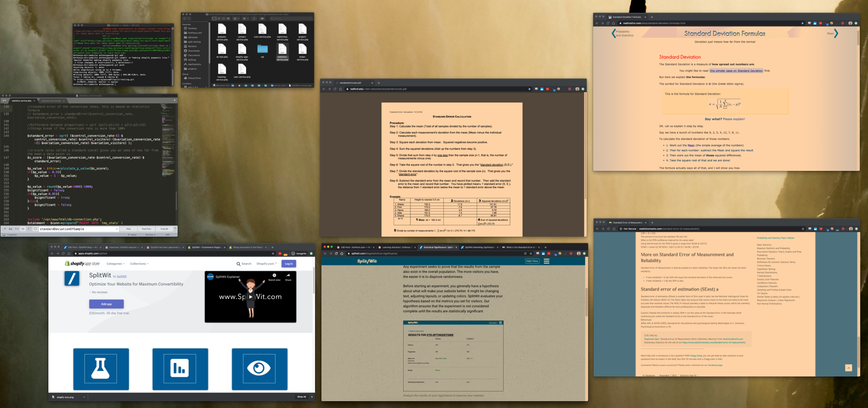Go to previous Probability and Statistics chevron
Viewport: 868px width, 408px height.
click(614, 33)
